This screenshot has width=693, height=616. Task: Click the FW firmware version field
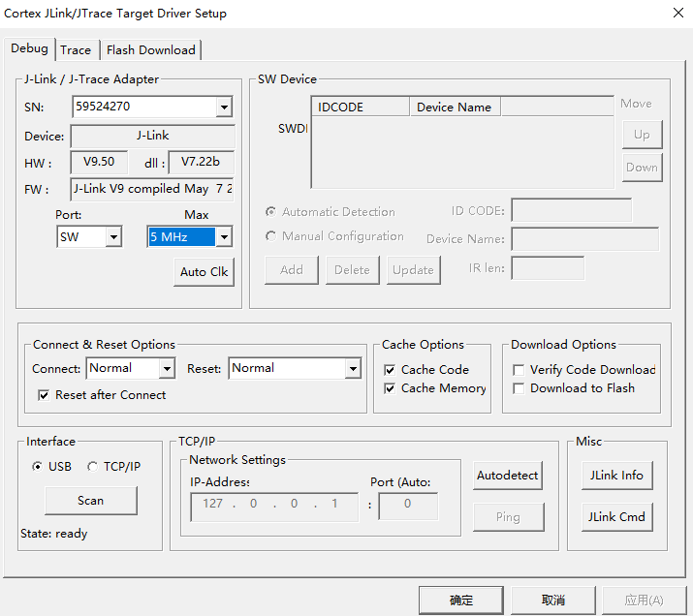152,189
